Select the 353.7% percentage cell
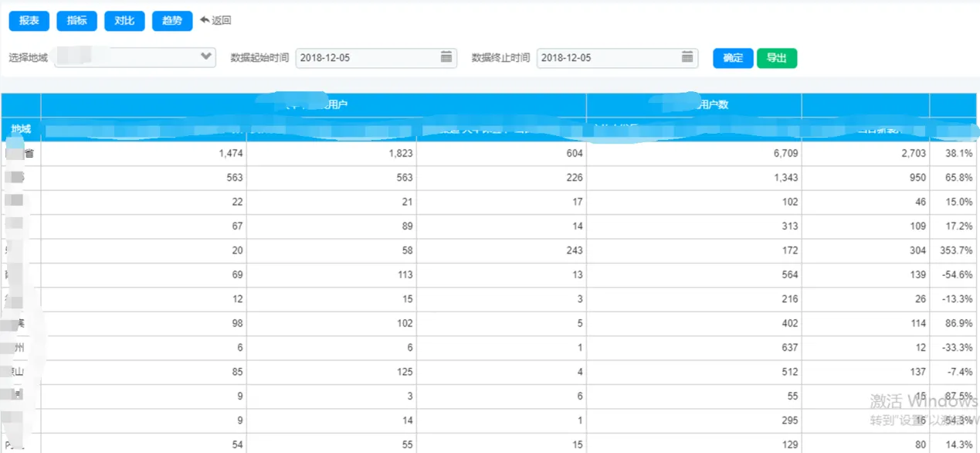980x453 pixels. coord(955,251)
